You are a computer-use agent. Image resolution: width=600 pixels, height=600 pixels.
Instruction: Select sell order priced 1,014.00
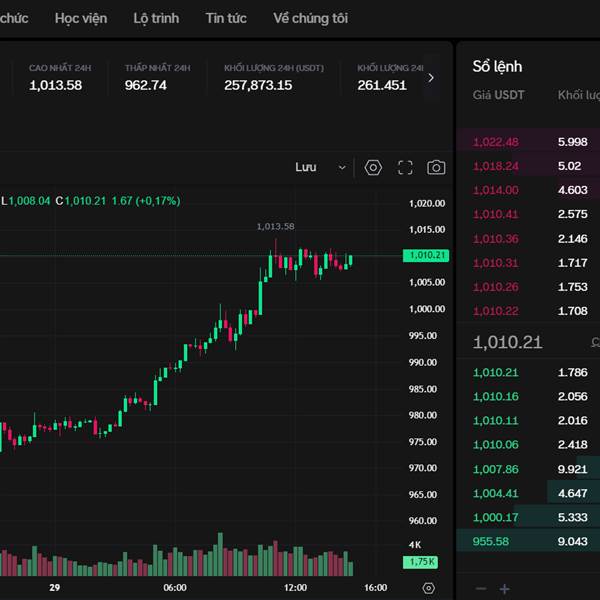point(495,190)
